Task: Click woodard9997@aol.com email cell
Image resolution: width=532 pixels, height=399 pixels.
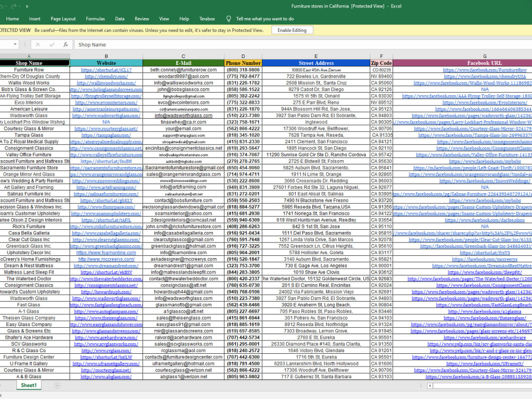Action: click(x=183, y=76)
